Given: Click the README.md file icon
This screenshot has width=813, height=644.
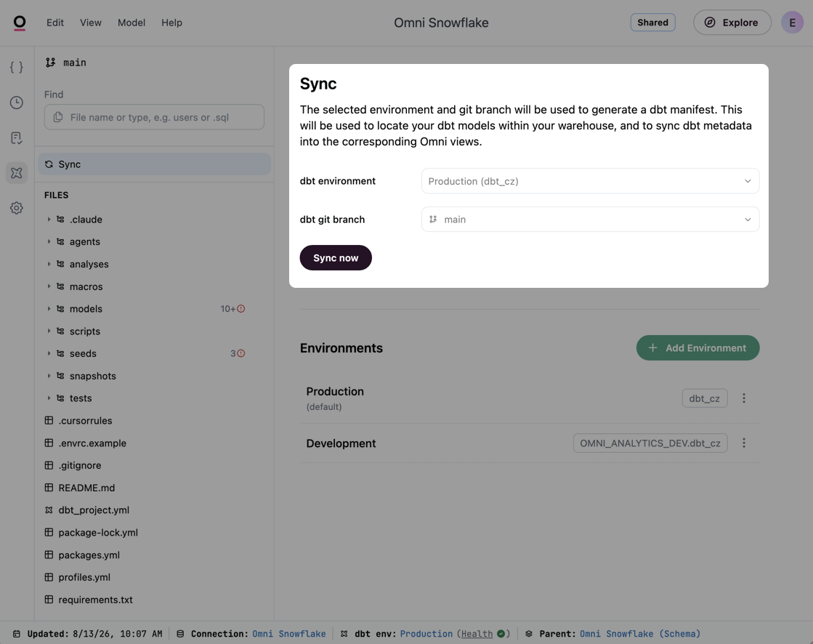Looking at the screenshot, I should (49, 488).
